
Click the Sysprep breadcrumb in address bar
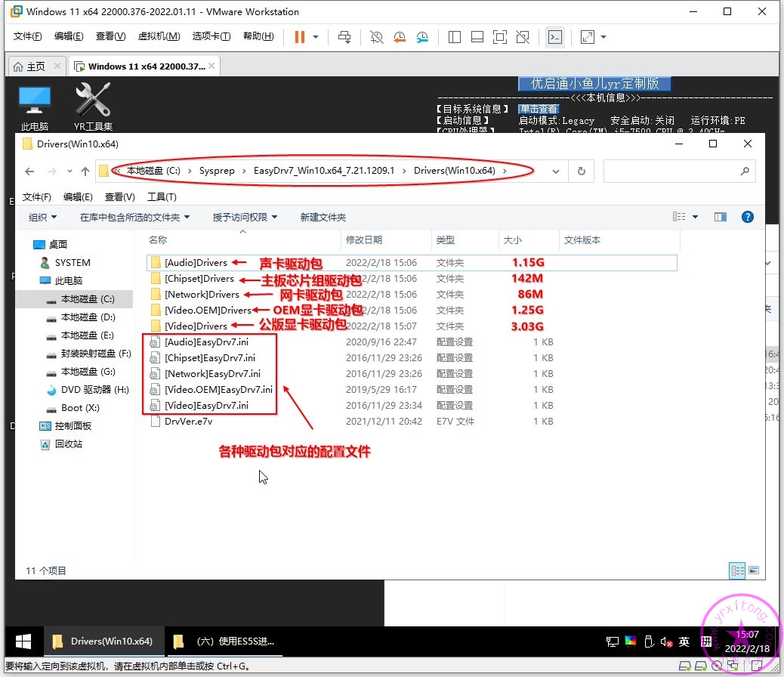pos(217,171)
